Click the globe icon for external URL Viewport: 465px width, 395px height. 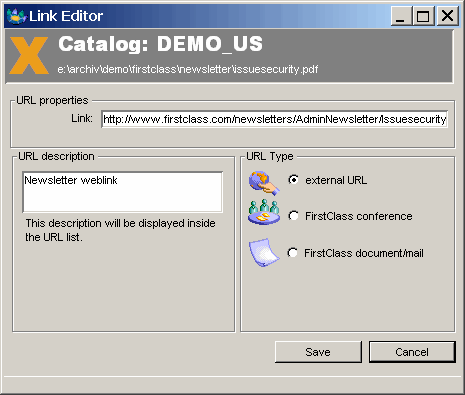(x=264, y=183)
